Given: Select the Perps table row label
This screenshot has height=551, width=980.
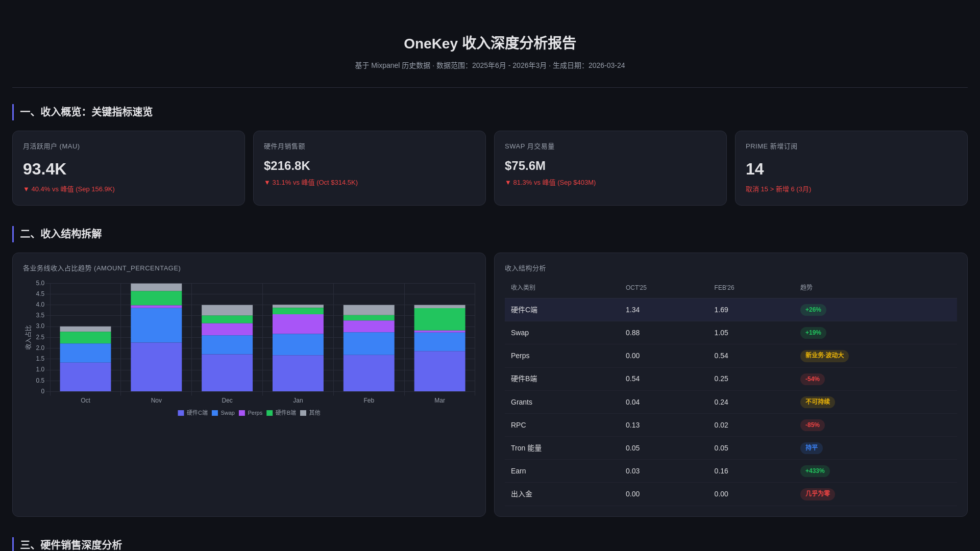Looking at the screenshot, I should click(x=520, y=356).
